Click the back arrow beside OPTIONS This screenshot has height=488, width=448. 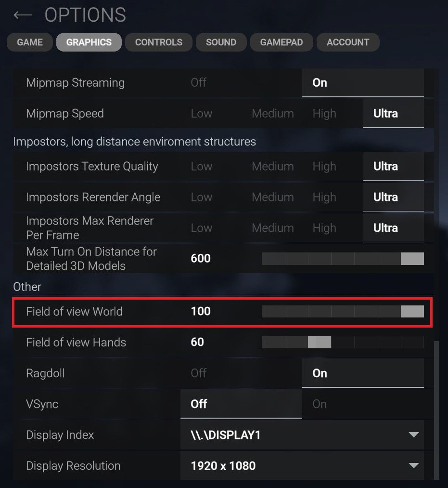click(x=23, y=15)
